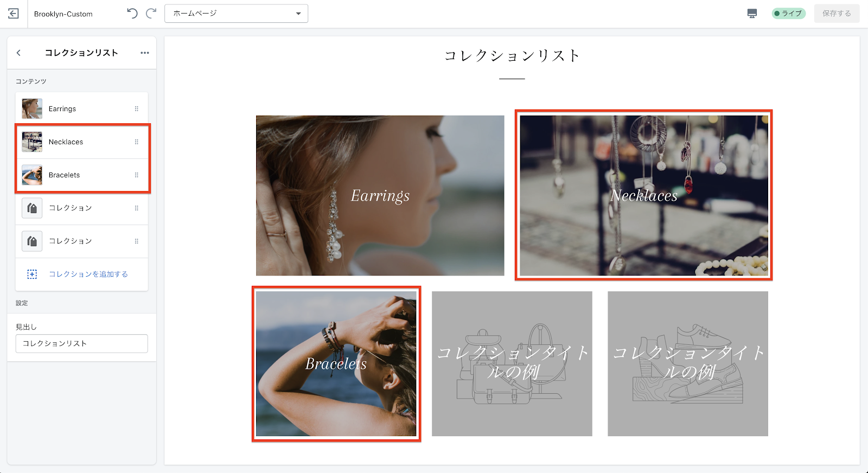Open the three-dots section actions menu
868x473 pixels.
(144, 53)
